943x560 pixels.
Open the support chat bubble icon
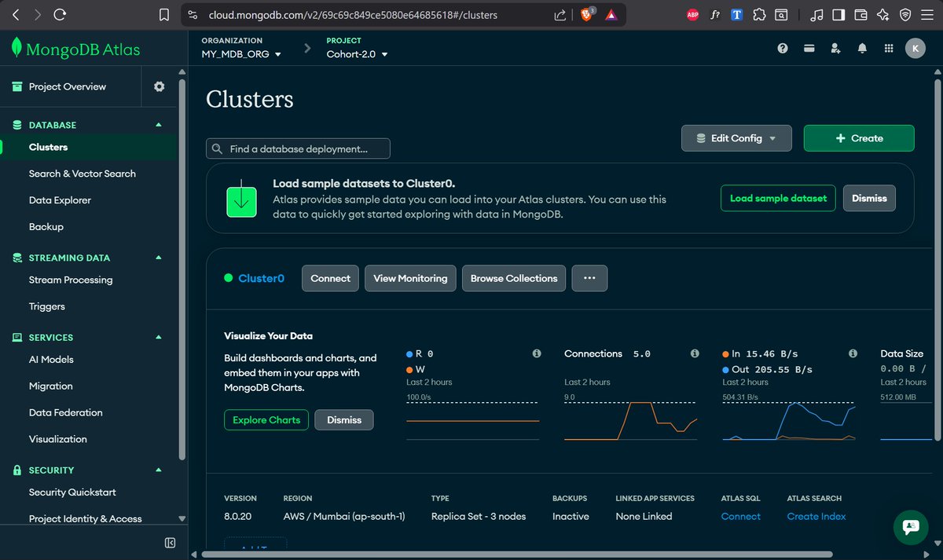click(x=912, y=527)
